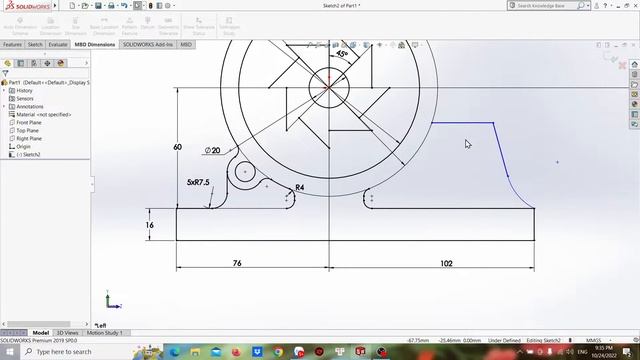Open the DimXpertManager panel tab

coord(47,63)
